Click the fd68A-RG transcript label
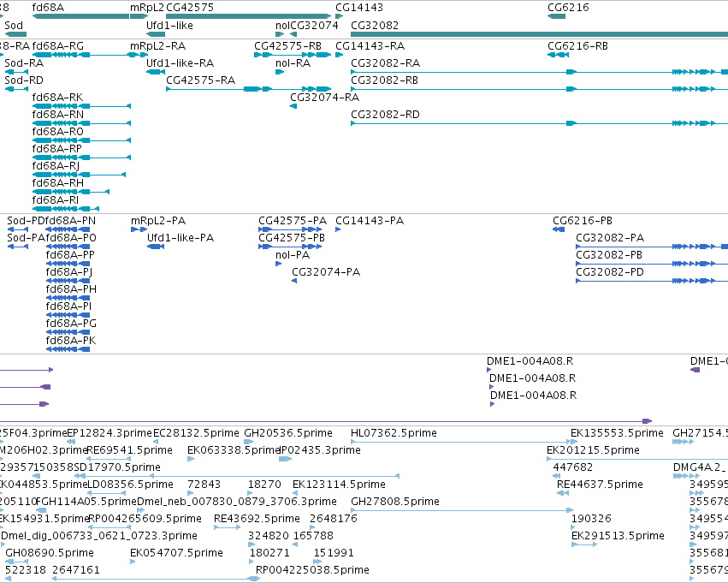This screenshot has height=583, width=728. (58, 46)
